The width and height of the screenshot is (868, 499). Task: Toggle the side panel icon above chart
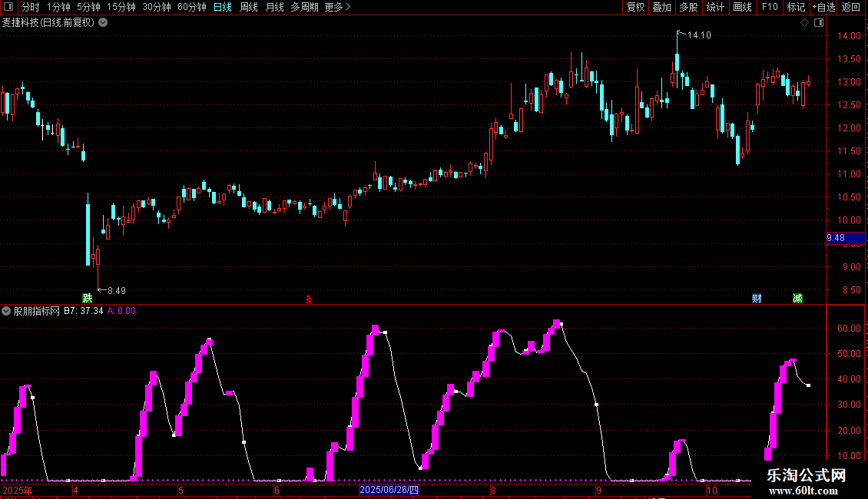pos(819,23)
